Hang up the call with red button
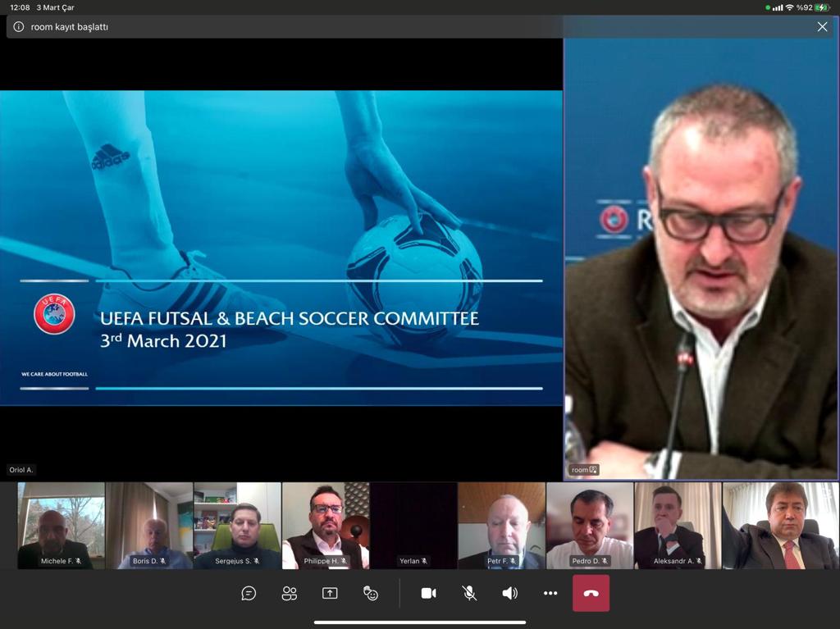The image size is (840, 629). (x=591, y=593)
